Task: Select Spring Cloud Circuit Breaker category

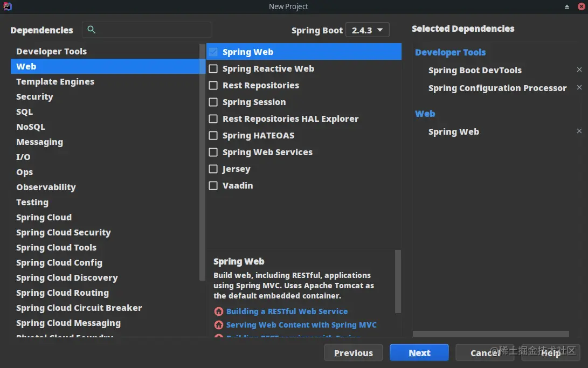Action: pos(105,308)
